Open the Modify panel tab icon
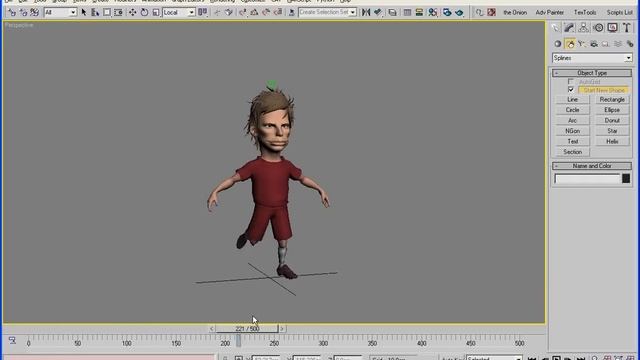The width and height of the screenshot is (640, 360). [569, 27]
